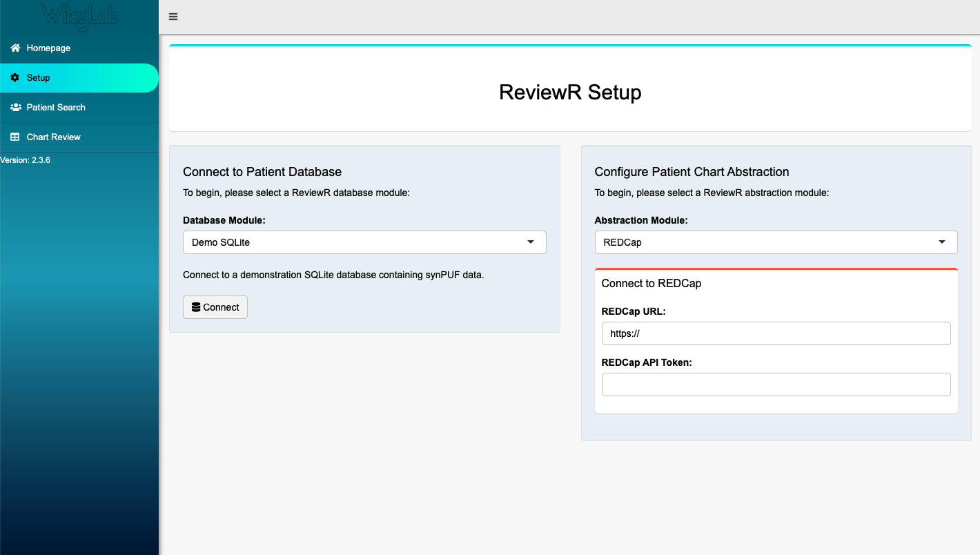
Task: Select the Setup gear icon
Action: (14, 78)
